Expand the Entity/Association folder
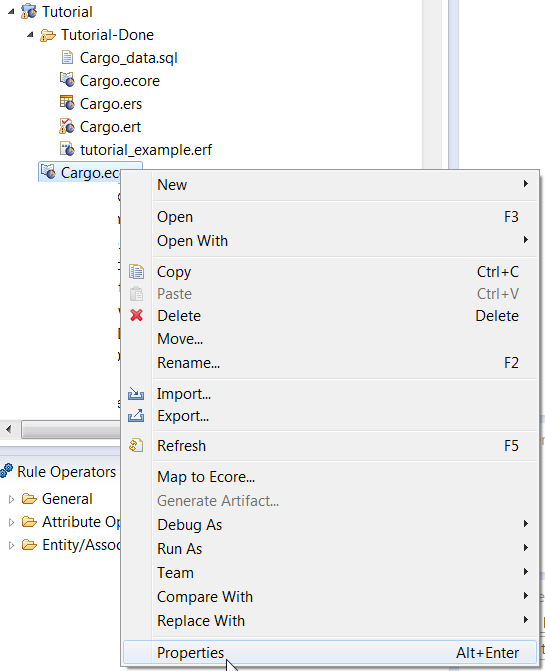Image resolution: width=545 pixels, height=671 pixels. pyautogui.click(x=12, y=546)
